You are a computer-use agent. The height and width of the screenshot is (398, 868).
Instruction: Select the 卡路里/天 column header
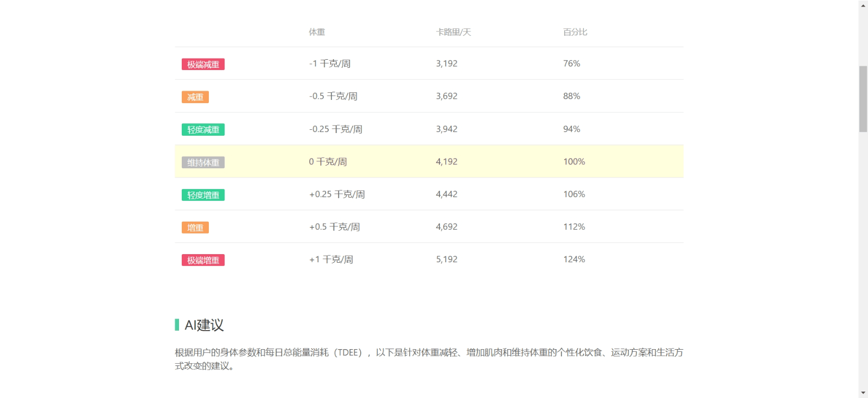454,32
